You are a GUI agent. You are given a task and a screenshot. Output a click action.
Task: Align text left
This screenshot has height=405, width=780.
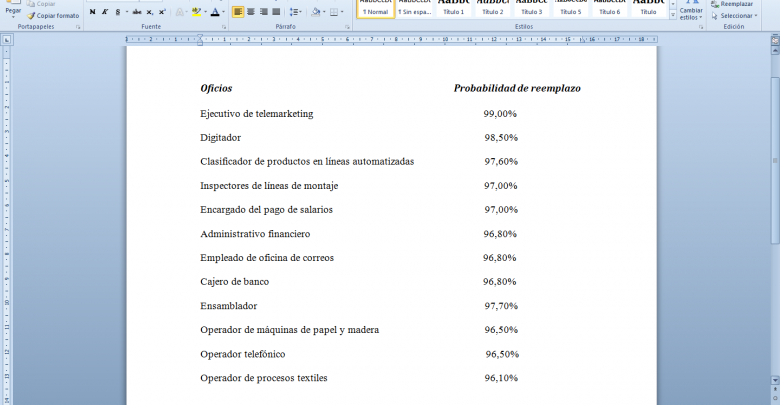pyautogui.click(x=238, y=12)
